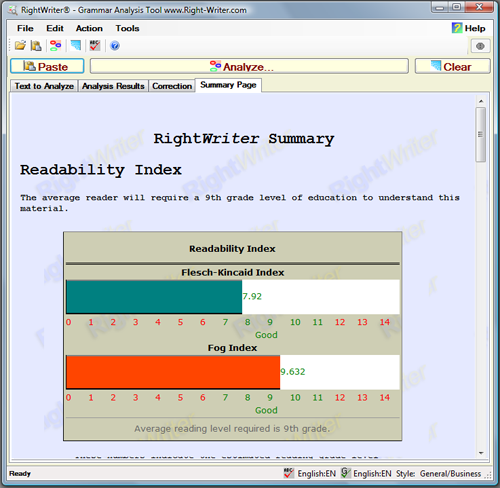The width and height of the screenshot is (500, 488).
Task: Open the Help menu
Action: point(469,28)
